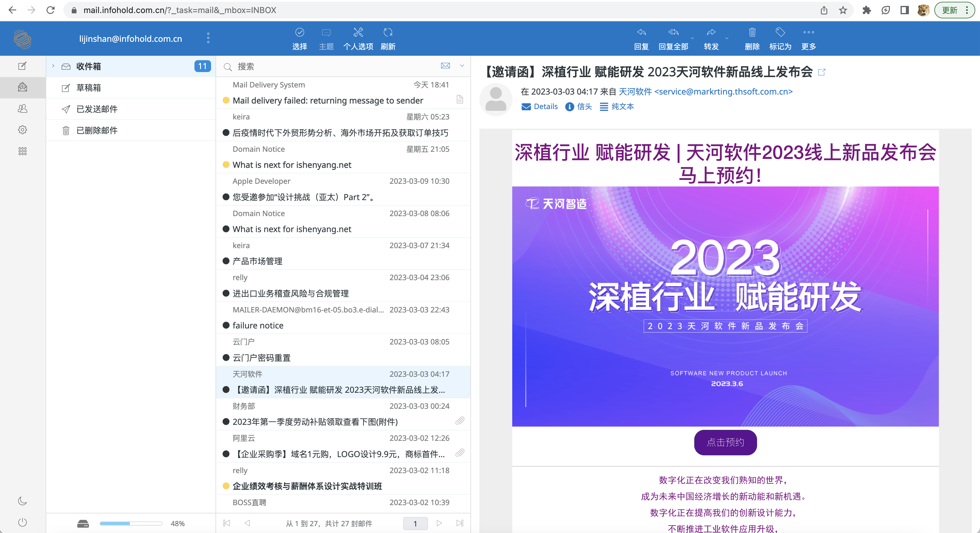This screenshot has width=980, height=533.
Task: Click the unread count badge 11
Action: click(x=202, y=66)
